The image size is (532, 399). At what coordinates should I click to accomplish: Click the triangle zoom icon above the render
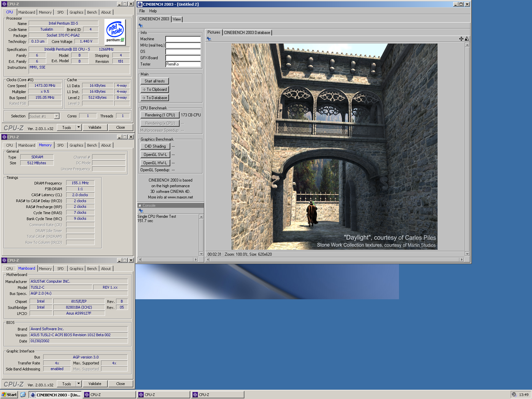click(x=467, y=39)
